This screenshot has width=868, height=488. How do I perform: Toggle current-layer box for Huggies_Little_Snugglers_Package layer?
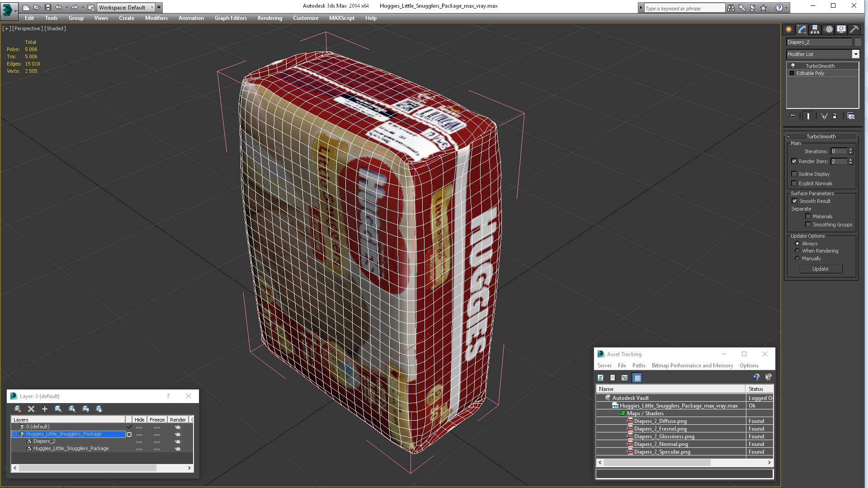point(129,434)
